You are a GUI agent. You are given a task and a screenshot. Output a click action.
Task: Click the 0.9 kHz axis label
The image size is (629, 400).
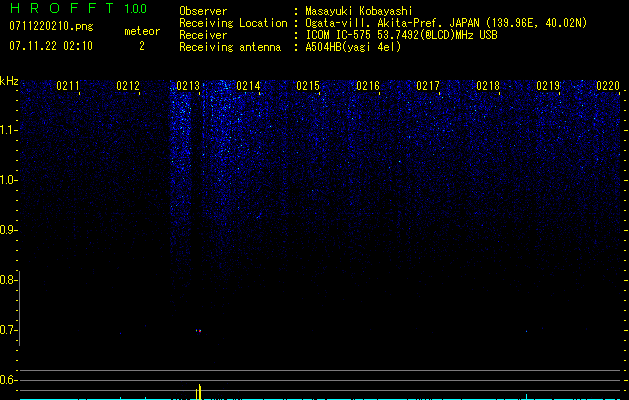pos(7,230)
